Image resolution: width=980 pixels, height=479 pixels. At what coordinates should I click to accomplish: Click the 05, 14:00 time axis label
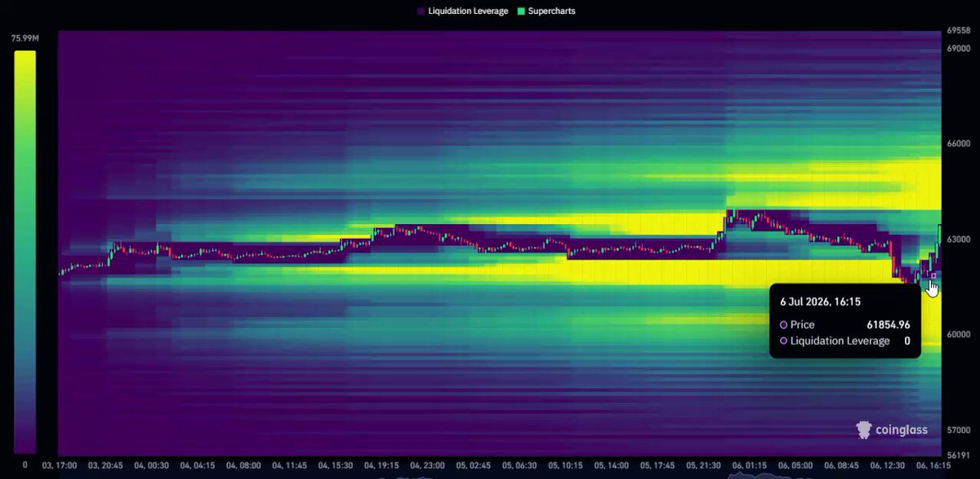[612, 465]
